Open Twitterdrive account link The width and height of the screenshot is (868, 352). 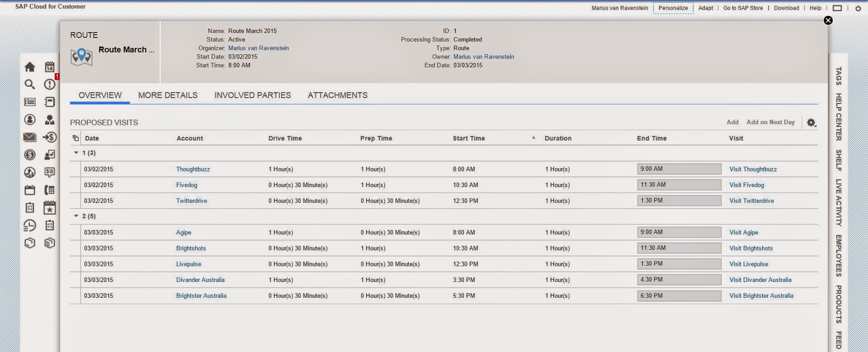coord(192,201)
